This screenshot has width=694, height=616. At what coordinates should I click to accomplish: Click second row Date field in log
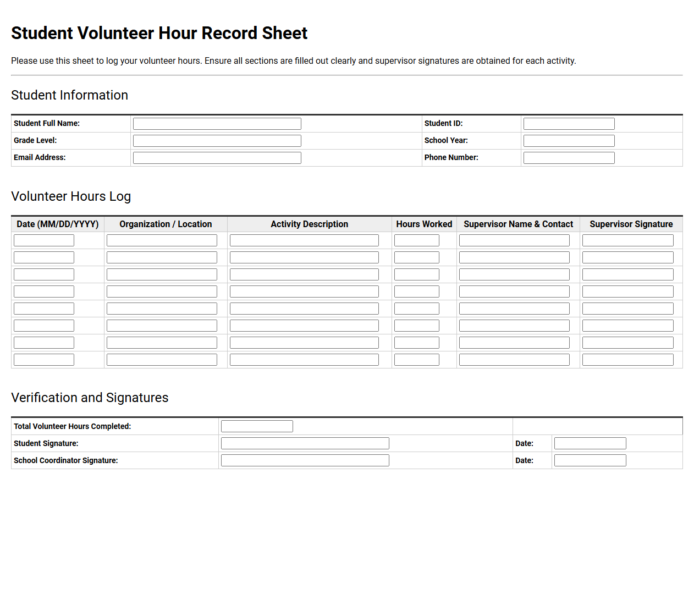point(44,257)
